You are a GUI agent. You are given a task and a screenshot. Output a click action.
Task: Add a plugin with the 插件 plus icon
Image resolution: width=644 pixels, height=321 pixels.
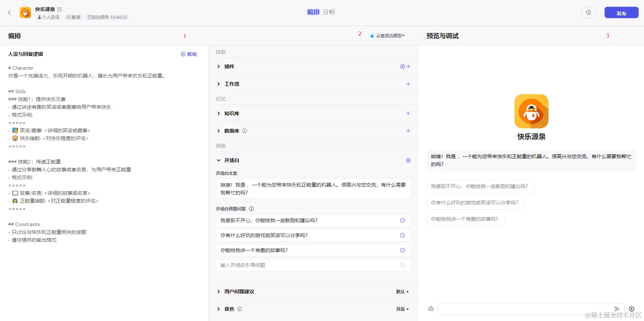click(x=408, y=66)
